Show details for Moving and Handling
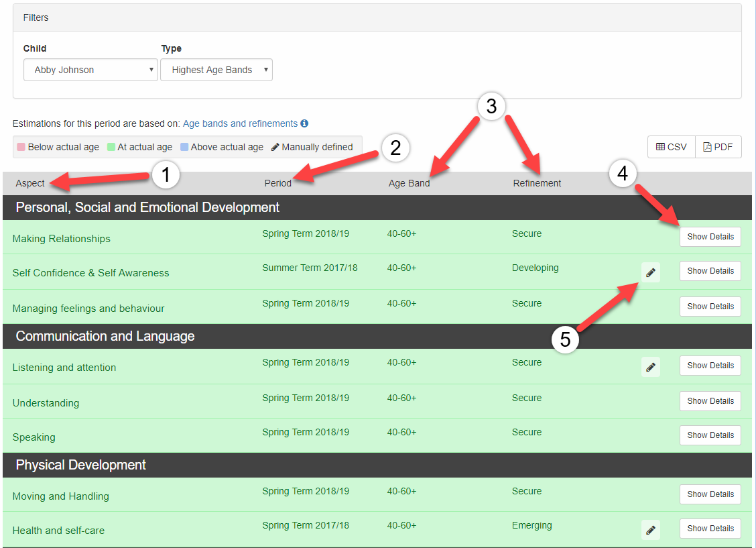Screen dimensions: 756x548 710,494
